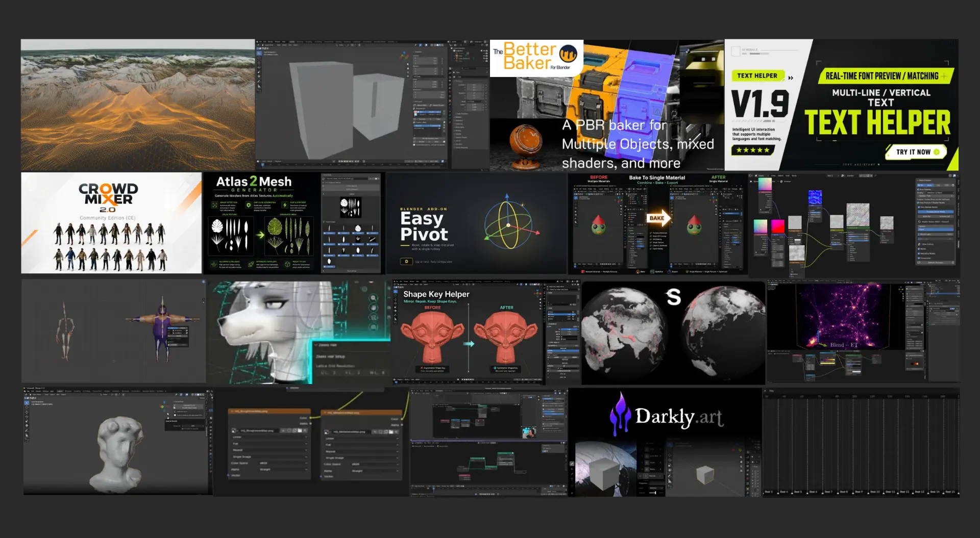Open the white wolf character thumbnail

tap(299, 331)
